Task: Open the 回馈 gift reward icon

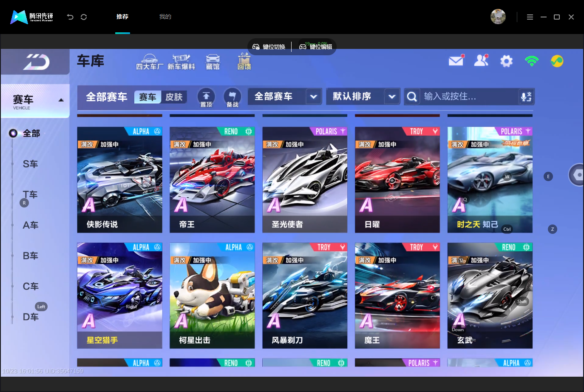Action: [244, 62]
